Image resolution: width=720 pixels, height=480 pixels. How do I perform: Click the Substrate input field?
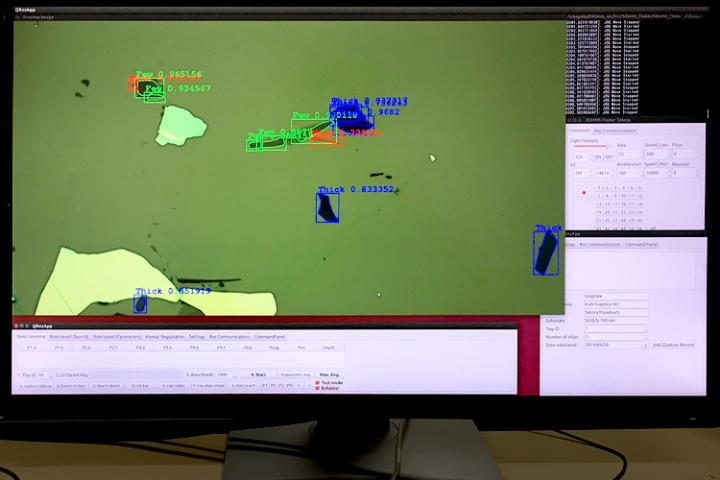614,319
